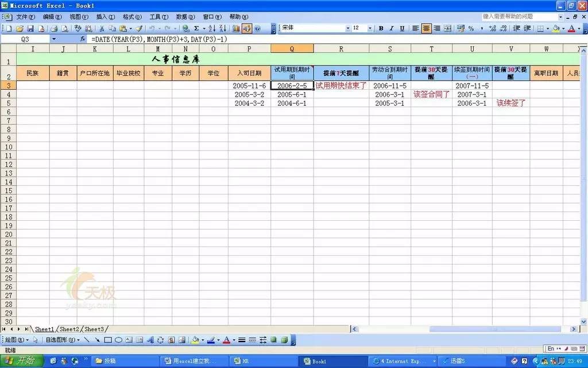This screenshot has width=588, height=368.
Task: Open the font name dropdown
Action: pos(347,28)
